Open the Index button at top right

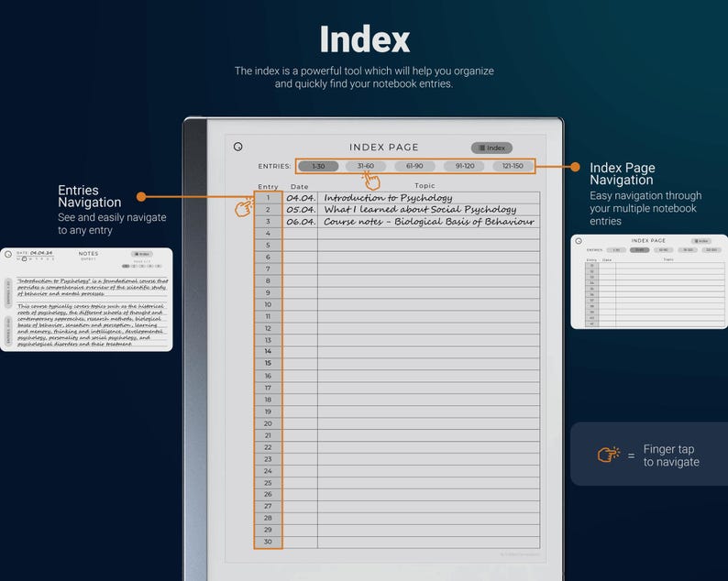pos(491,148)
